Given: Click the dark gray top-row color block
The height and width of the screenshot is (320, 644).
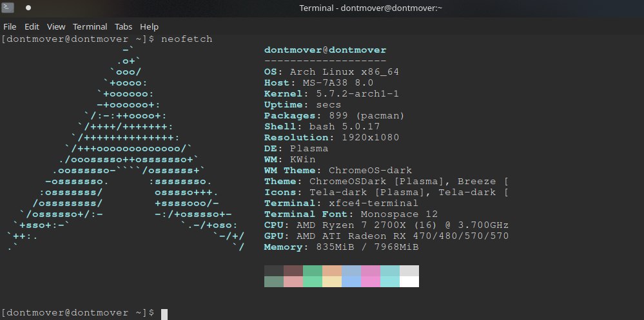Looking at the screenshot, I should [274, 271].
